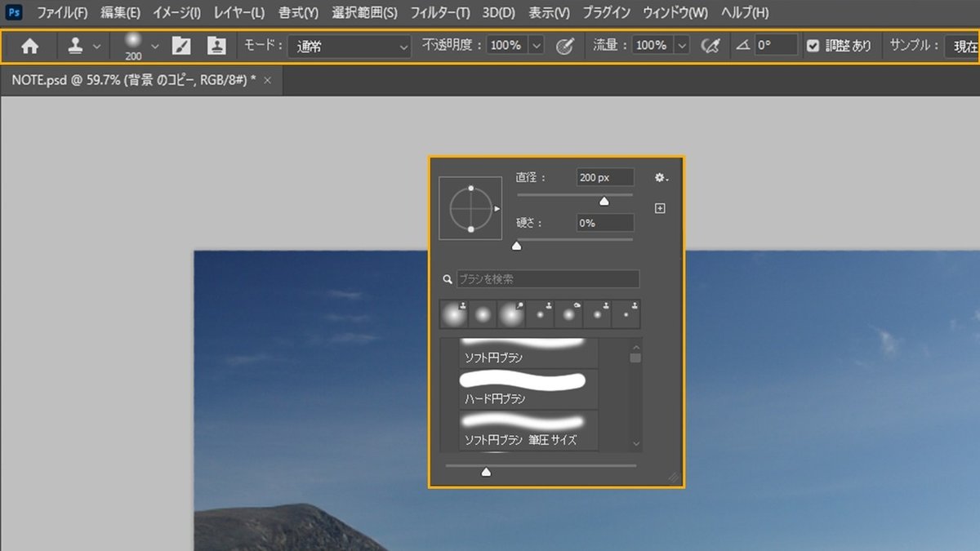Choose the ソフト円ブラシ 筆圧サイズ brush

(x=527, y=433)
